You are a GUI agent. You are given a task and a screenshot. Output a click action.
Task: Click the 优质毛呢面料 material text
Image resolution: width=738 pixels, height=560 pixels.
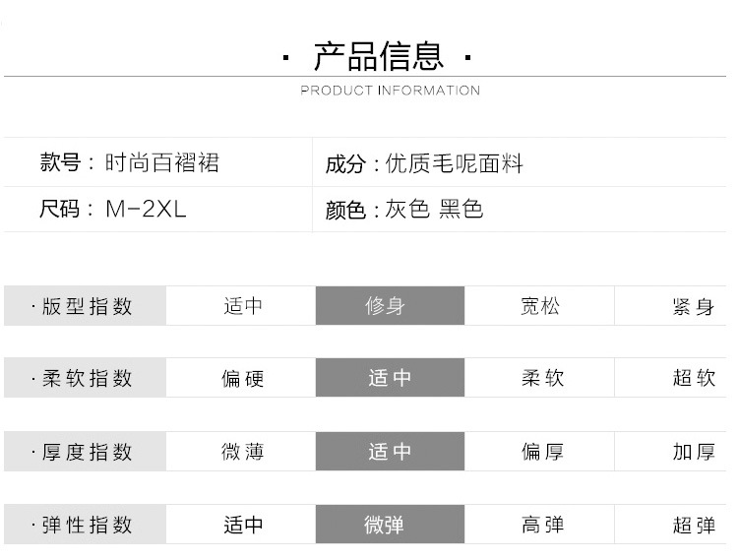[x=454, y=163]
